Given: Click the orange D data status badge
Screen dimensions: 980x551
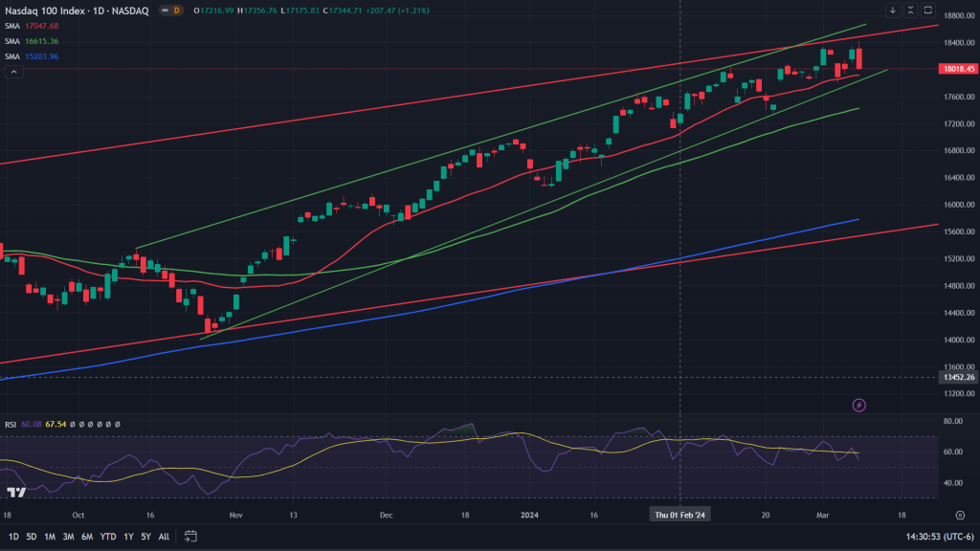Looking at the screenshot, I should point(175,11).
